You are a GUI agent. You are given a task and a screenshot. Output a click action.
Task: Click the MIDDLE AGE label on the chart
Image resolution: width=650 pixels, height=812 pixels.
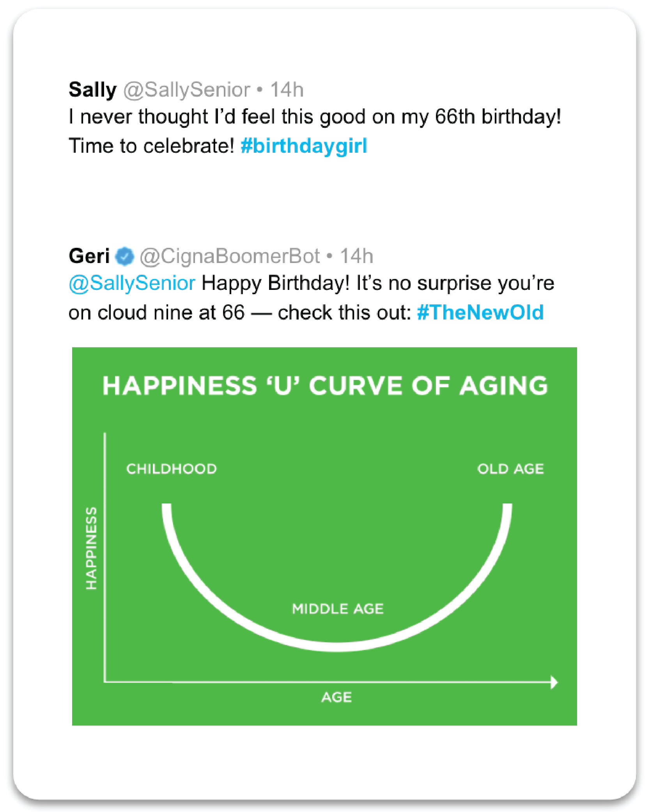[x=338, y=609]
